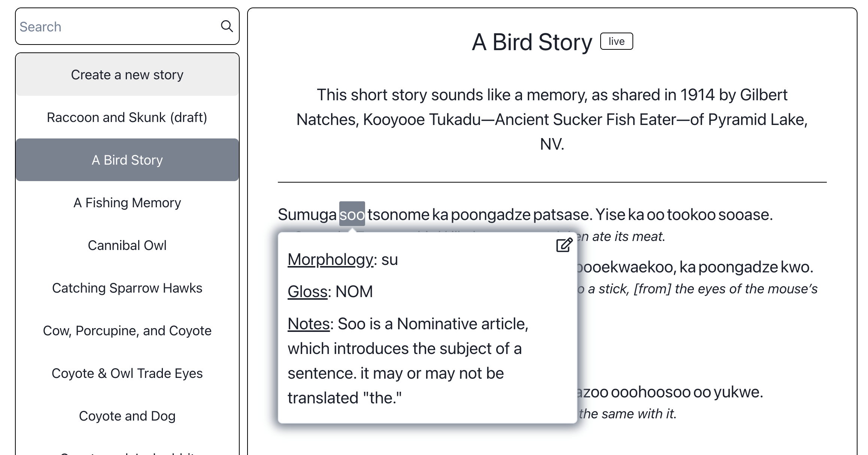Click the word yukwe in story
868x455 pixels.
coord(738,392)
